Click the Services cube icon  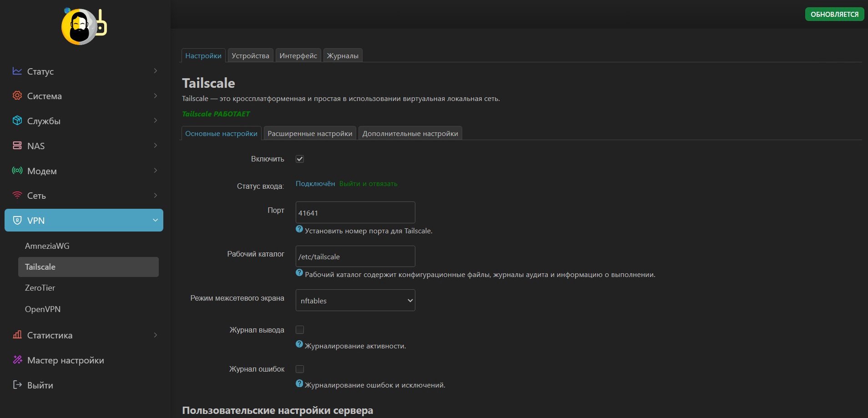tap(17, 121)
